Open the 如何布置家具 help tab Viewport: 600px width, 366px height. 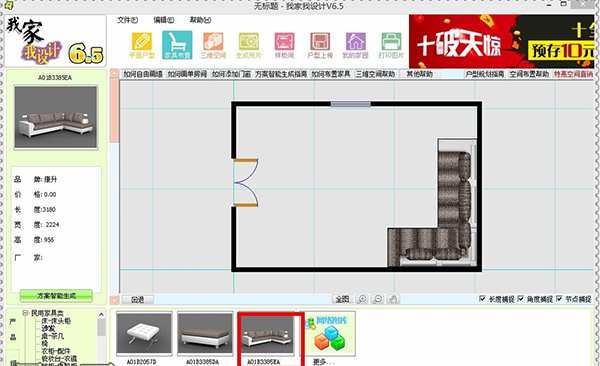coord(331,74)
